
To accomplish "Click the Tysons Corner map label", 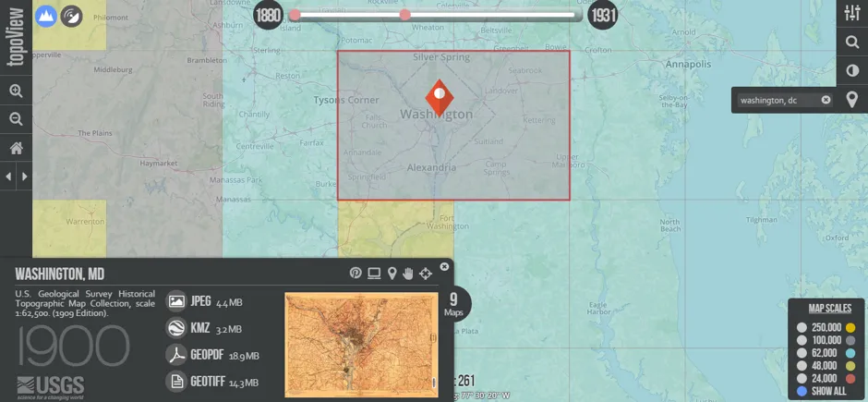I will 346,100.
